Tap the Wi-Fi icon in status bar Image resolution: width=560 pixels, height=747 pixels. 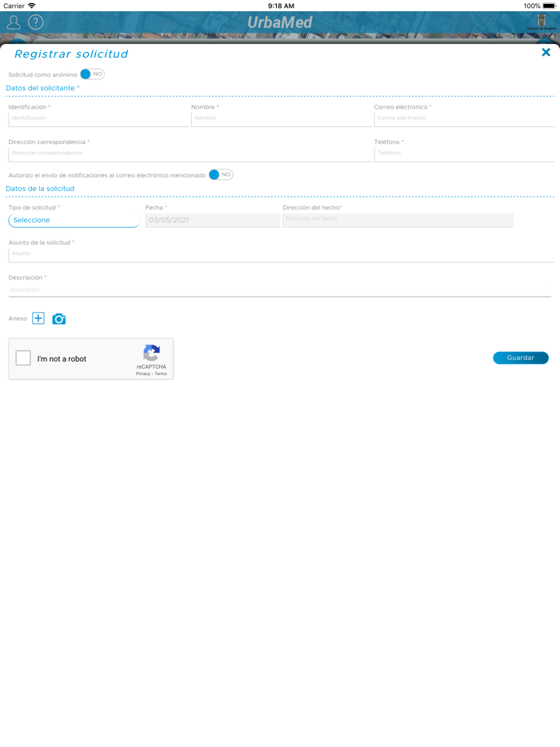pyautogui.click(x=31, y=6)
